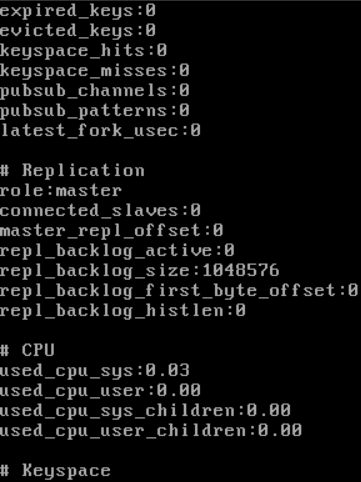361x482 pixels.
Task: Click the used_cpu_sys:0.03 line
Action: [95, 372]
